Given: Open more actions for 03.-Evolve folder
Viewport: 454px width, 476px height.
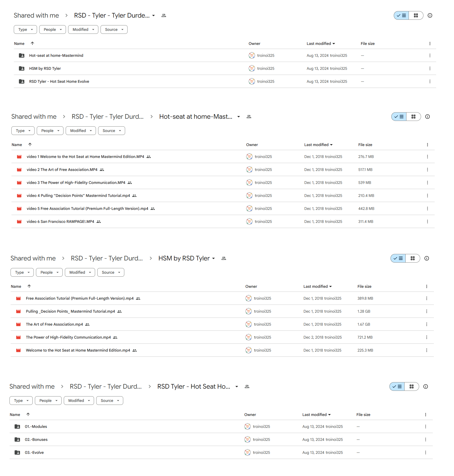Looking at the screenshot, I should [x=425, y=452].
